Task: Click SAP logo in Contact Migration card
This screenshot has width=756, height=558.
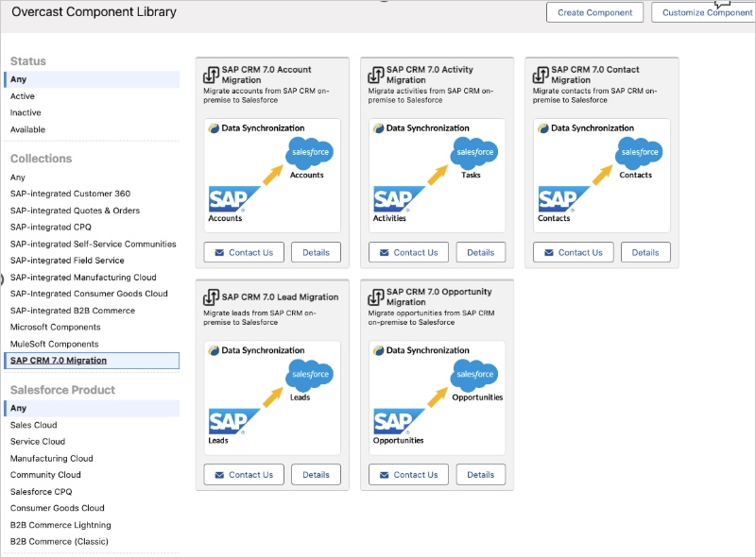Action: 562,199
